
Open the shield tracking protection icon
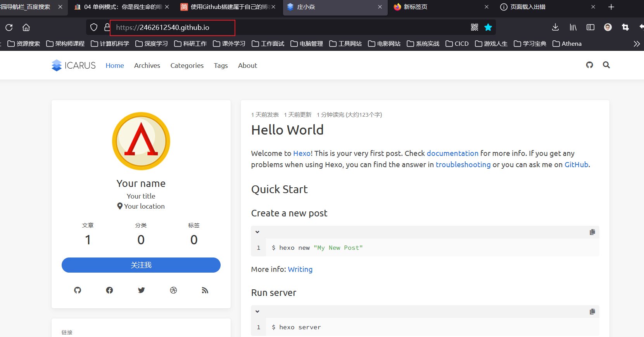(94, 27)
